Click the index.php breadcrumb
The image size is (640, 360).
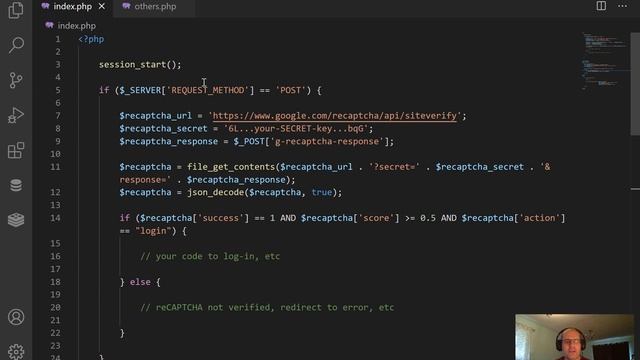tap(77, 26)
